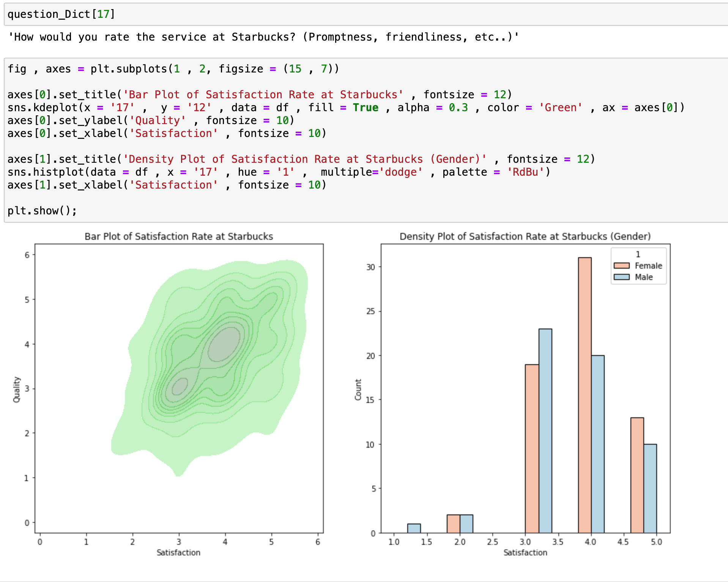
Task: Click the axes[0].set_title code line
Action: click(260, 94)
